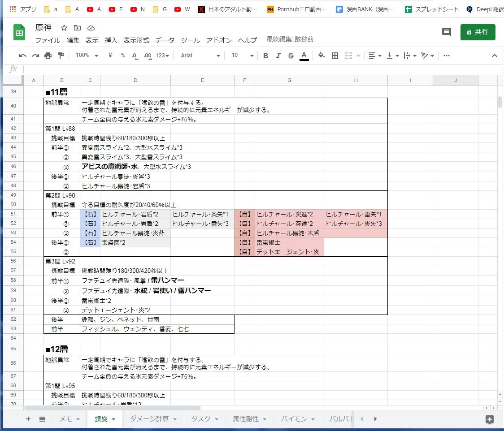Open the ファイル menu
504x431 pixels.
coord(48,40)
